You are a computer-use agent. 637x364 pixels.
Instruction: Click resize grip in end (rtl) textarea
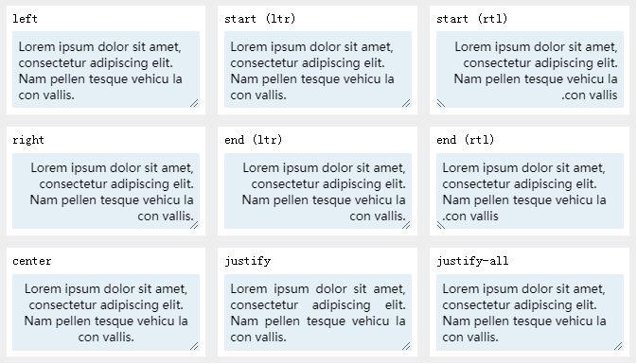coord(441,224)
